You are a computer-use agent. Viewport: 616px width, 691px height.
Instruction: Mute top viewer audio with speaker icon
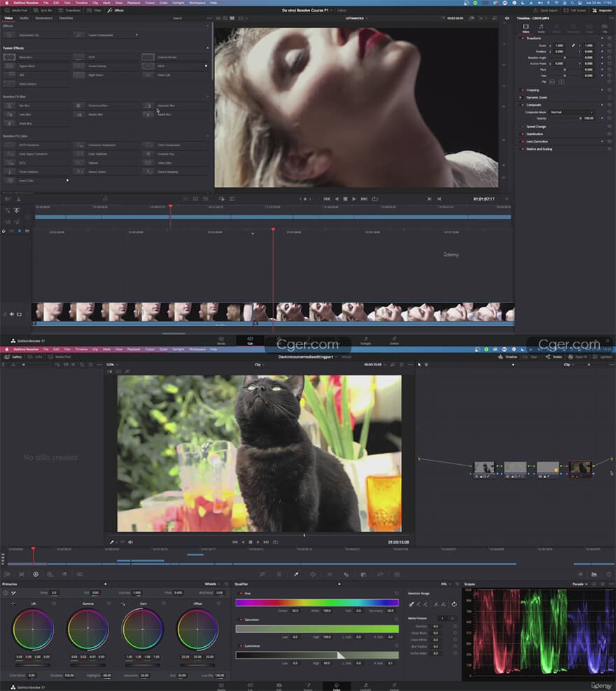pos(507,18)
